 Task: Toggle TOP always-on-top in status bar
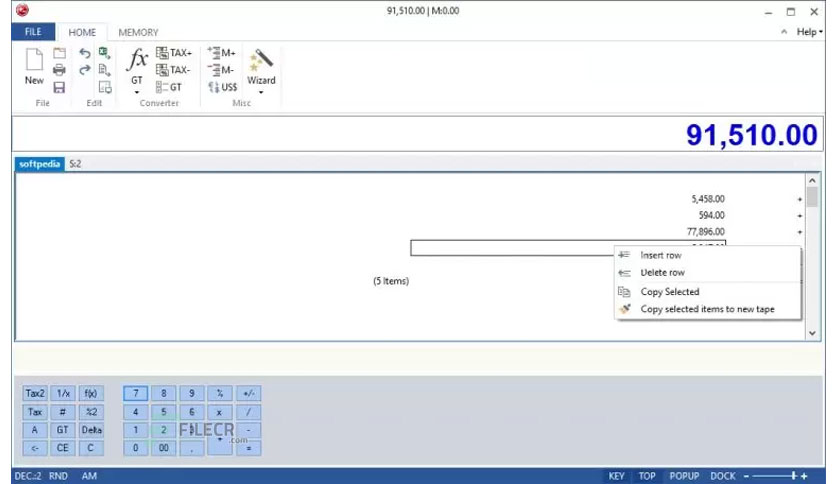pyautogui.click(x=647, y=476)
